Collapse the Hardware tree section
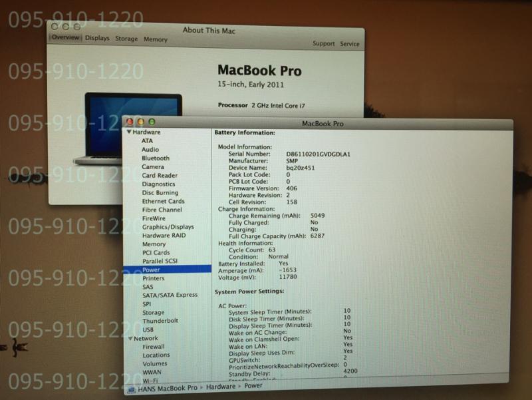Viewport: 532px width, 400px height. pyautogui.click(x=129, y=132)
